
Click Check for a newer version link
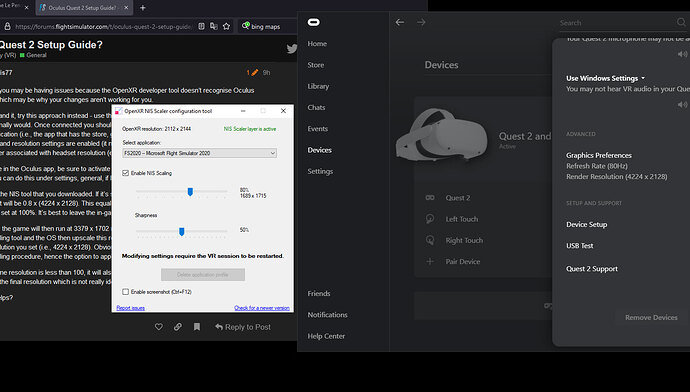coord(262,308)
